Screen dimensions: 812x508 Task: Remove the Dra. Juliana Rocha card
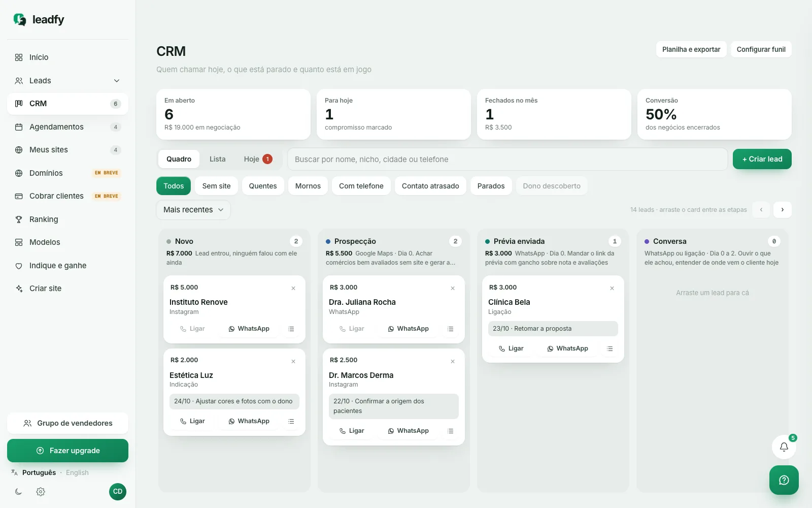(453, 288)
